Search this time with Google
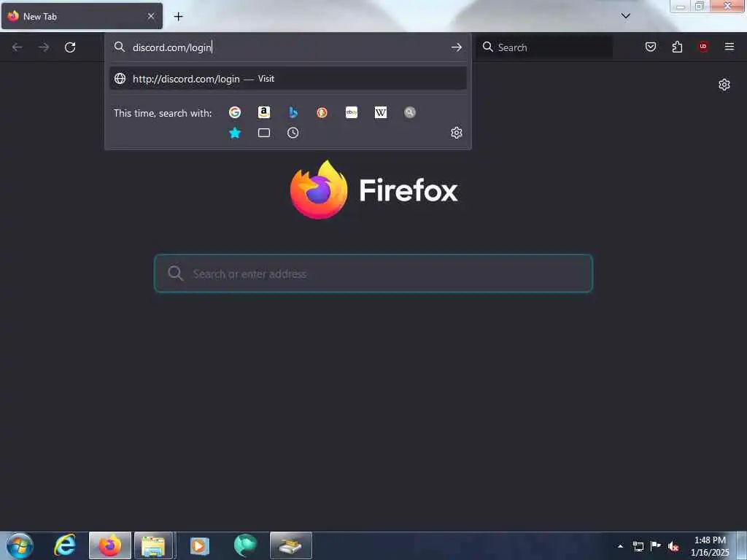The image size is (747, 560). click(x=234, y=112)
